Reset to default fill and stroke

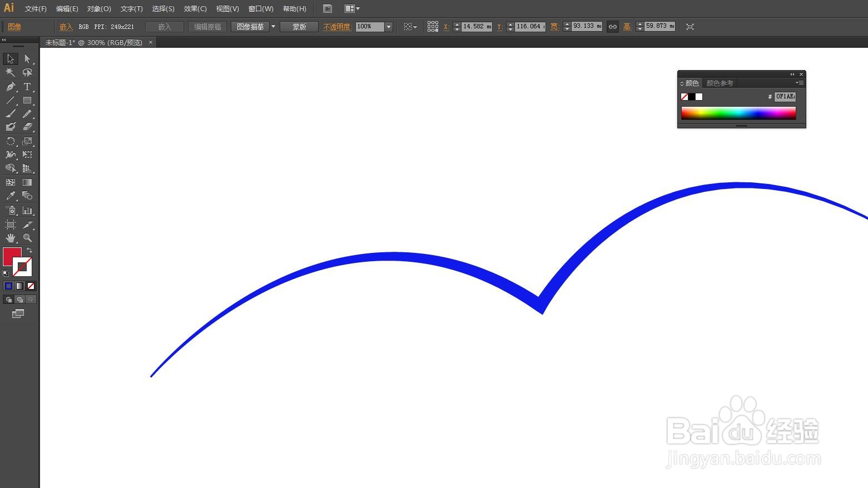[x=6, y=273]
